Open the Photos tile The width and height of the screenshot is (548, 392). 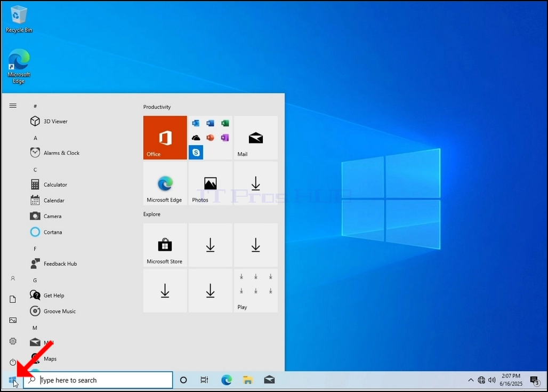pyautogui.click(x=211, y=183)
